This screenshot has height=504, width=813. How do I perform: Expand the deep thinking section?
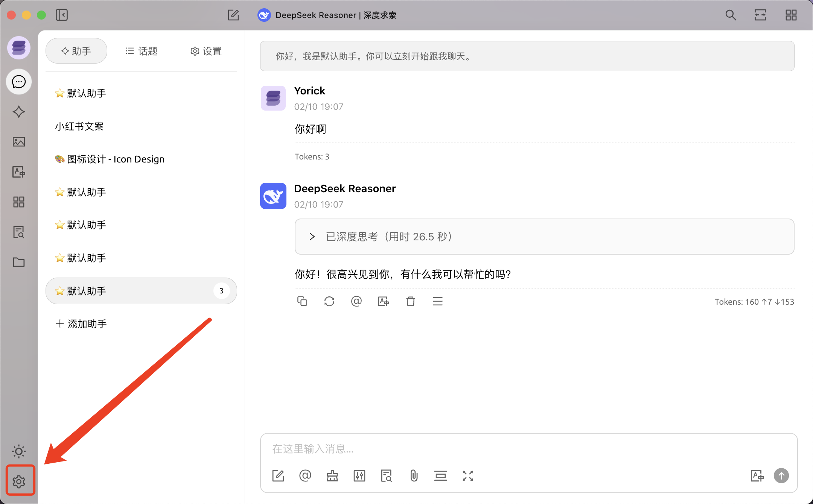click(x=544, y=237)
